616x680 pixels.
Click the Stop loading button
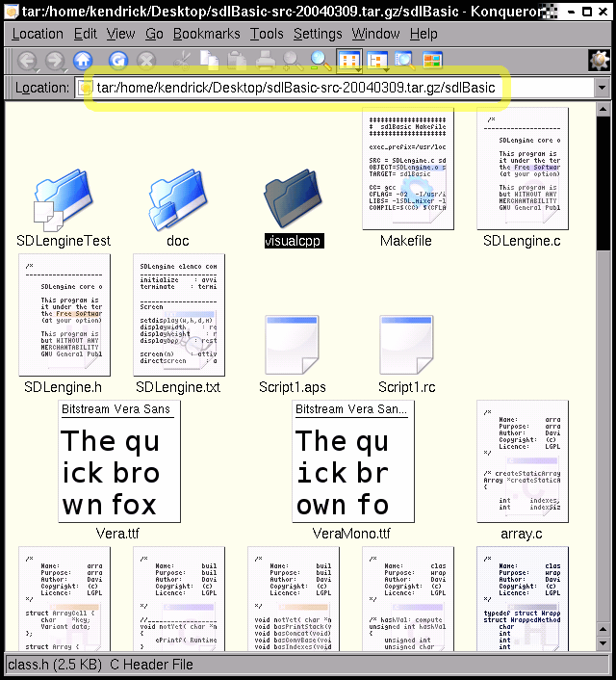click(146, 61)
